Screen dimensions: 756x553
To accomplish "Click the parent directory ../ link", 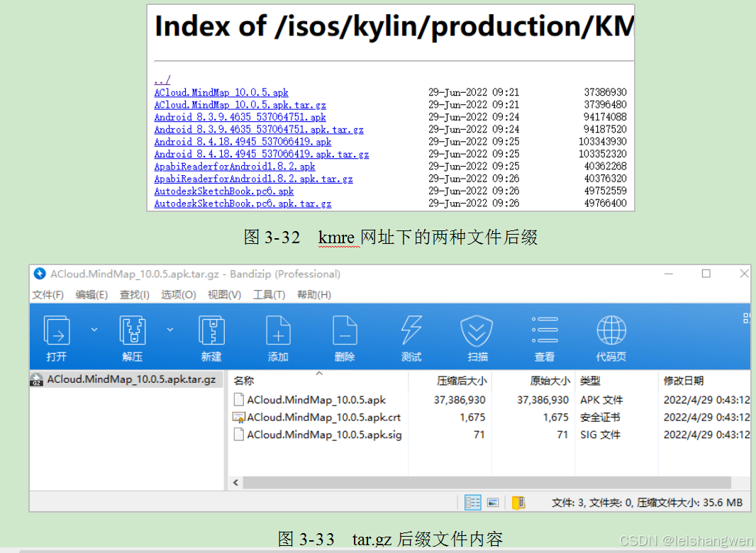I will pyautogui.click(x=162, y=80).
